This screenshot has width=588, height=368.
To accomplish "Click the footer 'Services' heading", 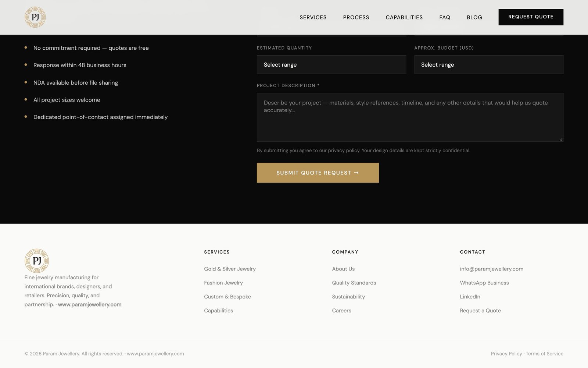I will (x=217, y=252).
